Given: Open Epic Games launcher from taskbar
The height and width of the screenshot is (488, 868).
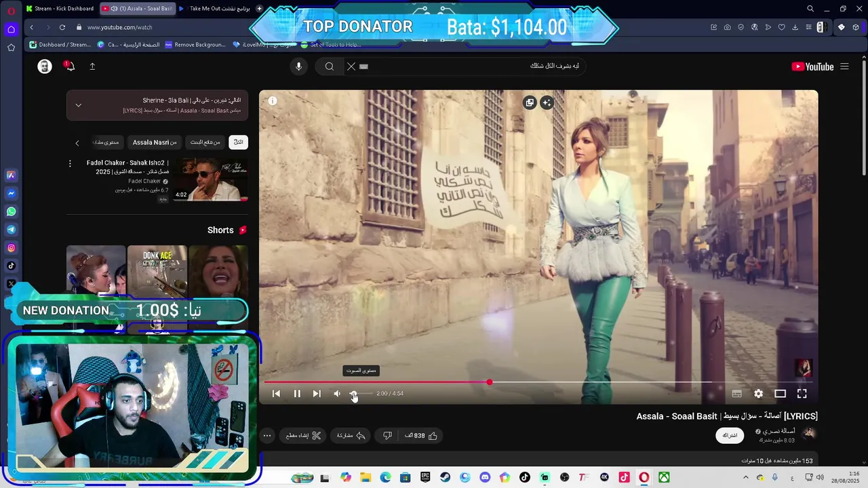Looking at the screenshot, I should [425, 477].
